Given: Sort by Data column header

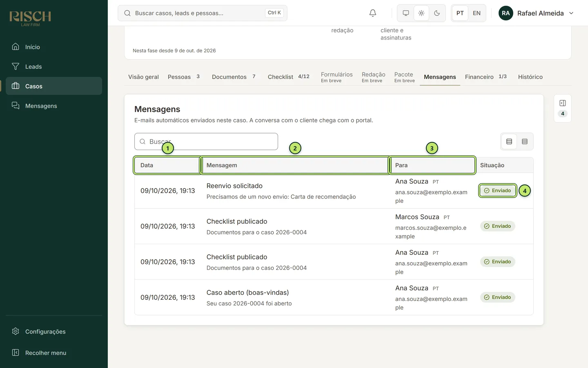Looking at the screenshot, I should 167,165.
